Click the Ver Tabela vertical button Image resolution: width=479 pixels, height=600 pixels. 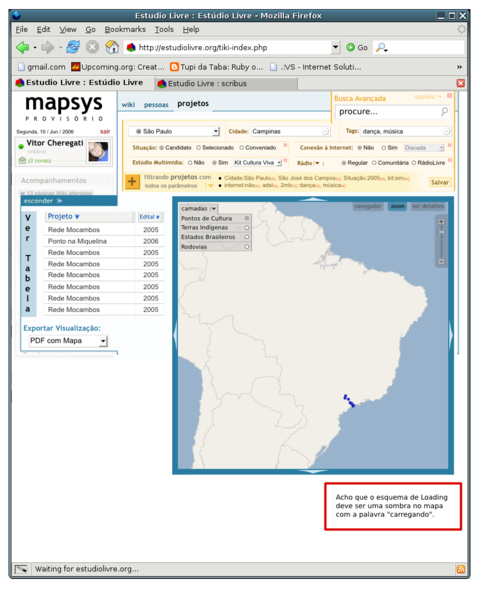[x=28, y=263]
